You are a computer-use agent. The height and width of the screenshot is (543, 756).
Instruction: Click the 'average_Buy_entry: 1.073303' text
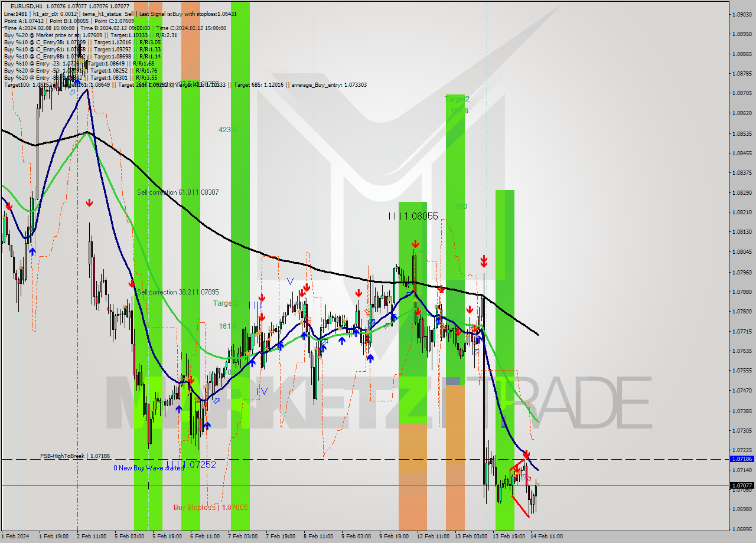coord(328,85)
